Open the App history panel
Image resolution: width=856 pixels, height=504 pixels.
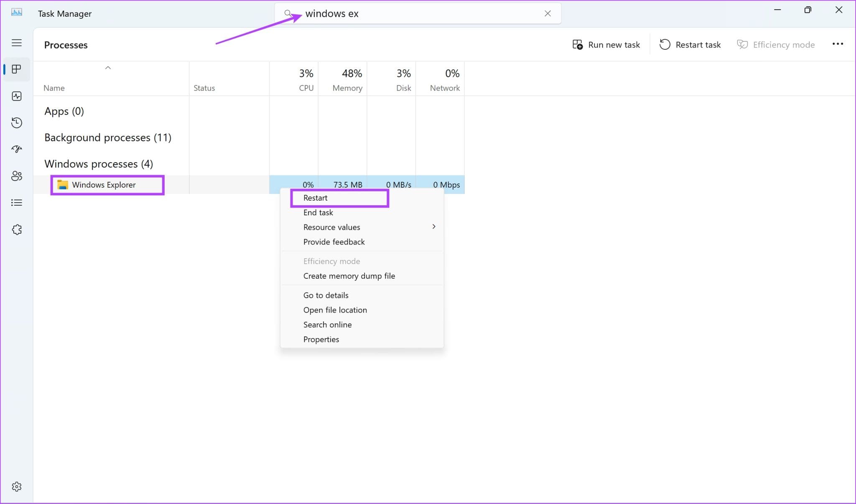tap(17, 122)
